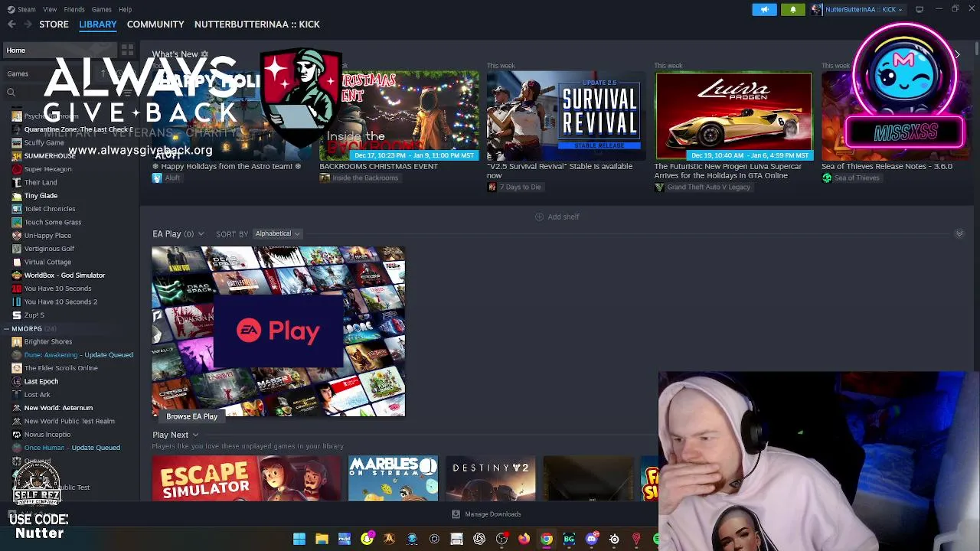This screenshot has width=980, height=551.
Task: Open ChatGPT from the taskbar
Action: coord(479,539)
